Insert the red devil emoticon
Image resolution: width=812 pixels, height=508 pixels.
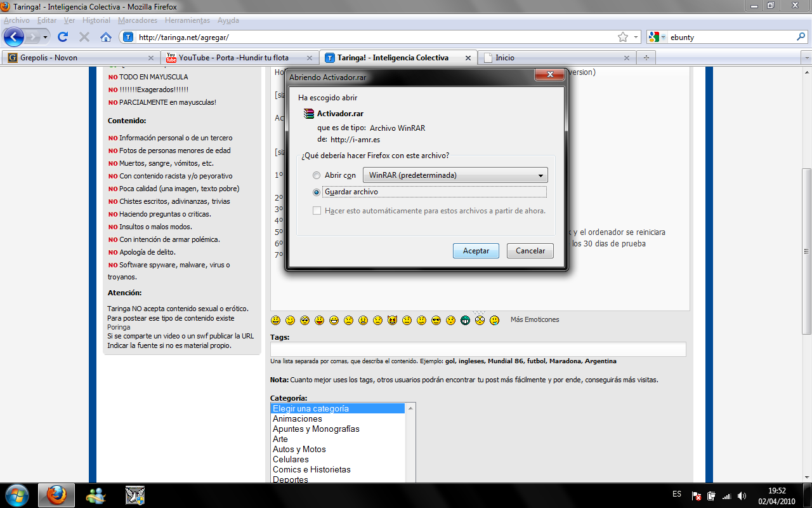click(x=392, y=320)
